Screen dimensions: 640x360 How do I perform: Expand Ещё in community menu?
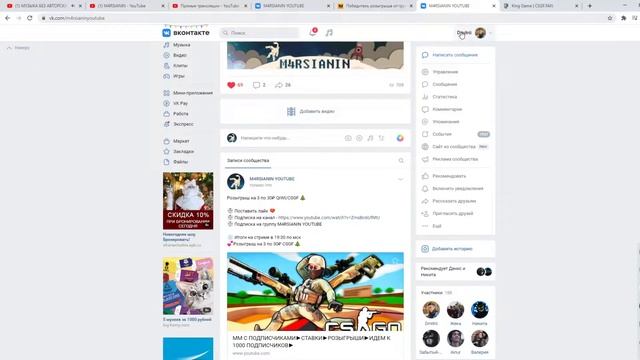tap(437, 226)
